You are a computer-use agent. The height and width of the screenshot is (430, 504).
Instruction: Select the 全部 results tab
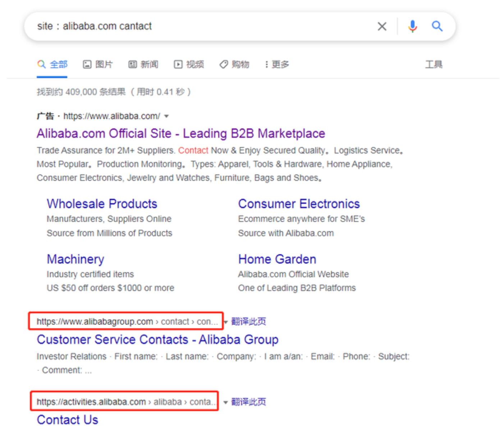click(x=52, y=64)
